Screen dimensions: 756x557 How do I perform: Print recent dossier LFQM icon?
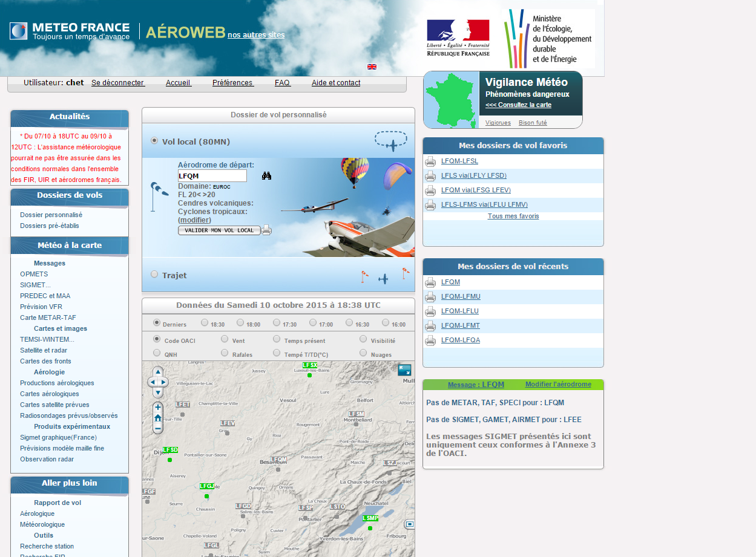point(430,282)
